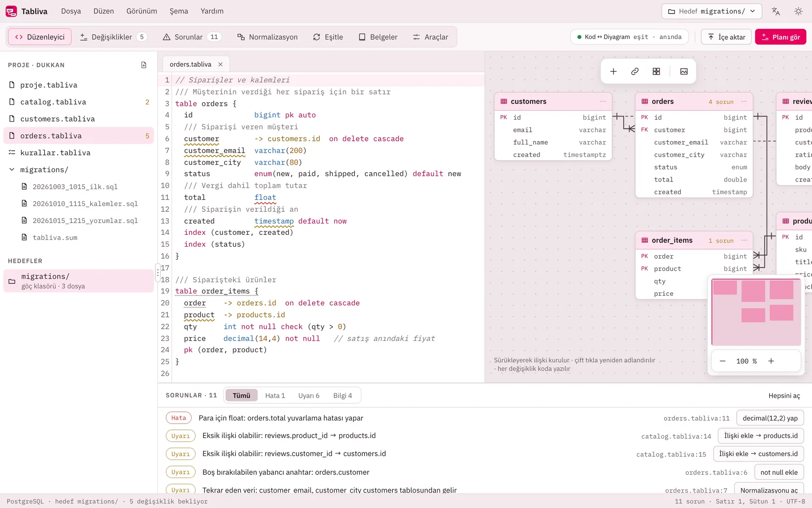This screenshot has height=508, width=812.
Task: Toggle the light/dark theme sun icon
Action: (798, 11)
